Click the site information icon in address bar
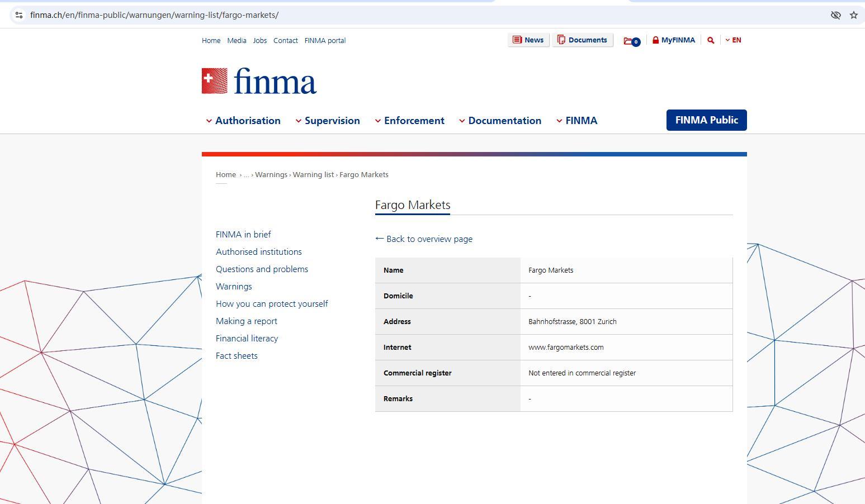 coord(18,15)
